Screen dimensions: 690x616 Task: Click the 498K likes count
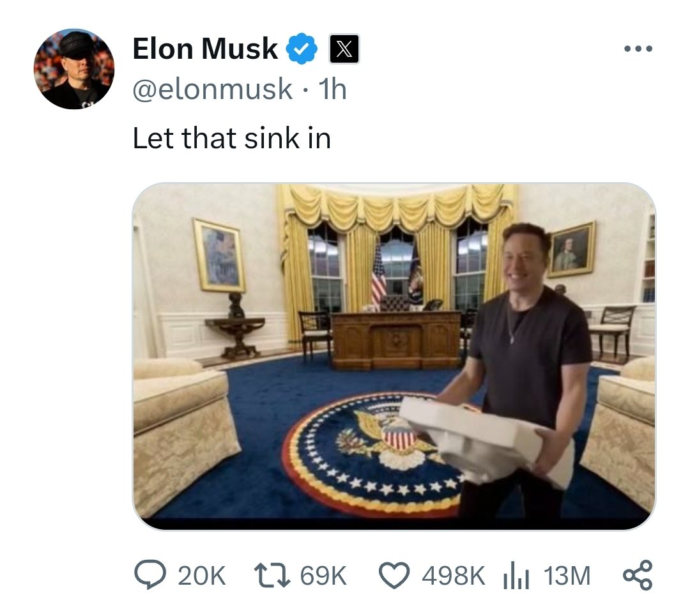click(453, 576)
